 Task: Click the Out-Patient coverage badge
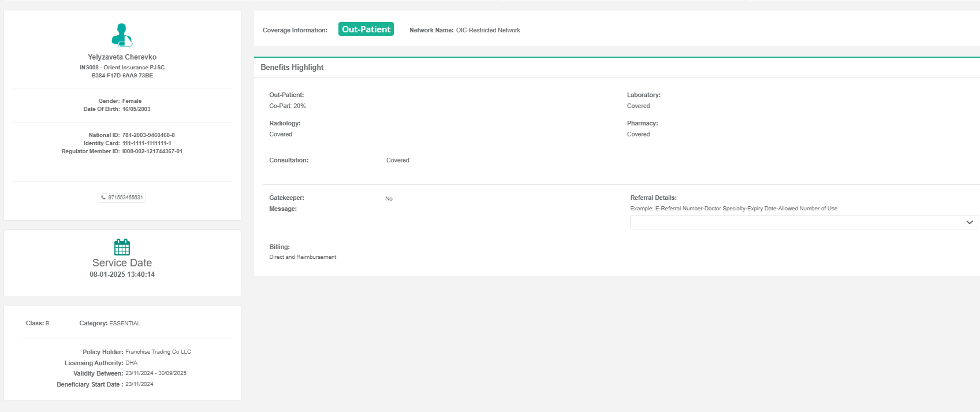(366, 29)
